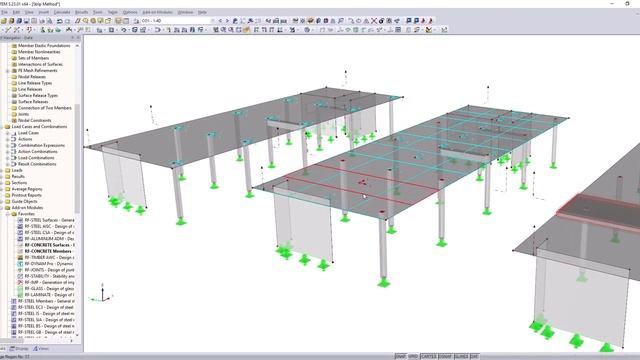Open the File menu
640x360 pixels.
[4, 12]
